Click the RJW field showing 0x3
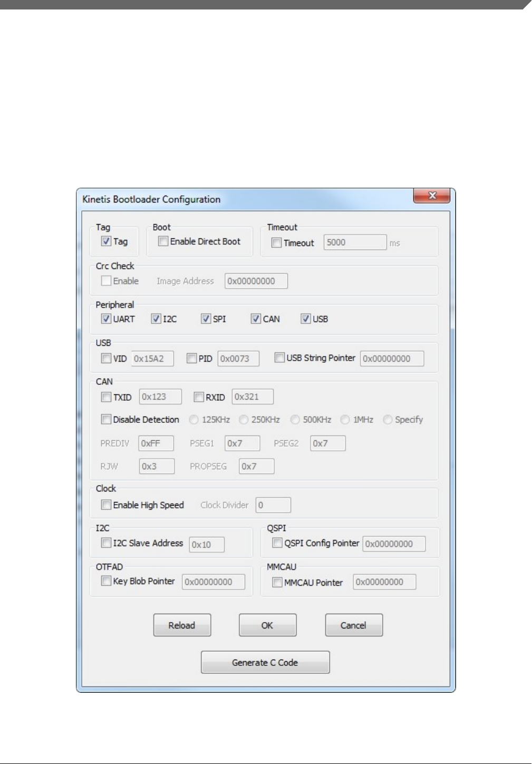This screenshot has height=764, width=532. [x=157, y=466]
